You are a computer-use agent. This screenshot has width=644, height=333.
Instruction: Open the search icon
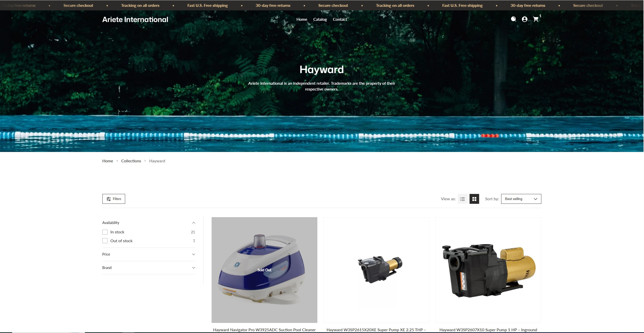point(513,19)
